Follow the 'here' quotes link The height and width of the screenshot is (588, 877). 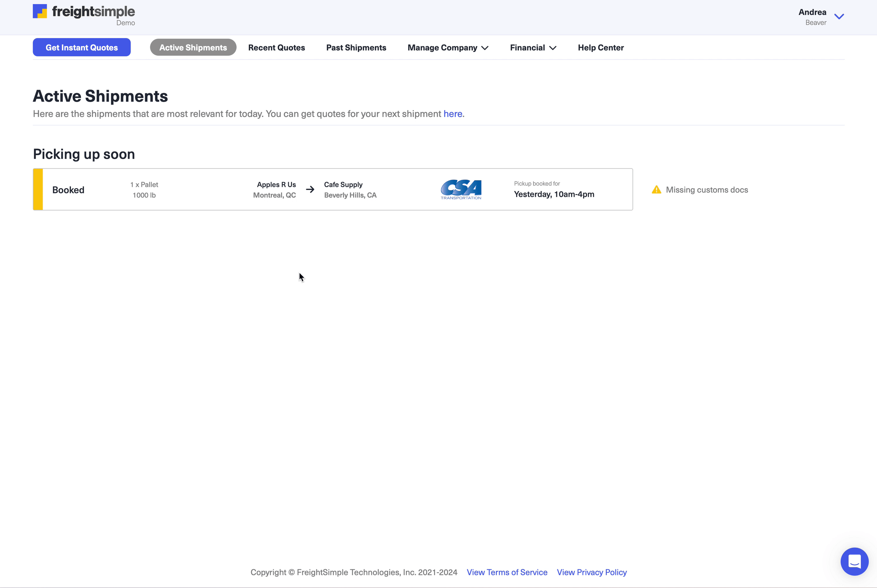click(453, 114)
